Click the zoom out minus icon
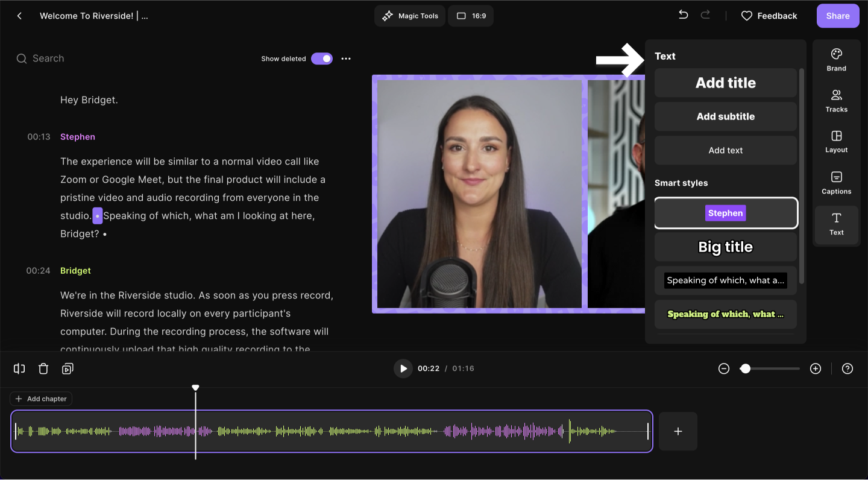Image resolution: width=868 pixels, height=480 pixels. pos(724,368)
